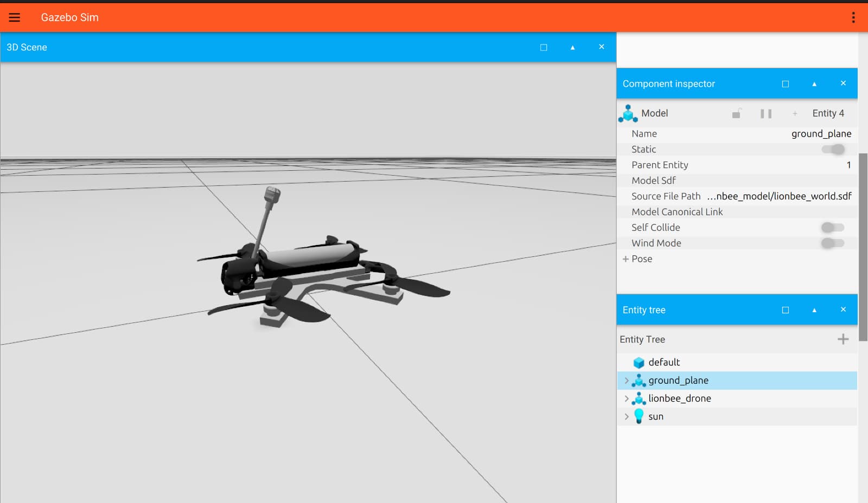
Task: Collapse the Entity tree panel
Action: click(x=814, y=310)
